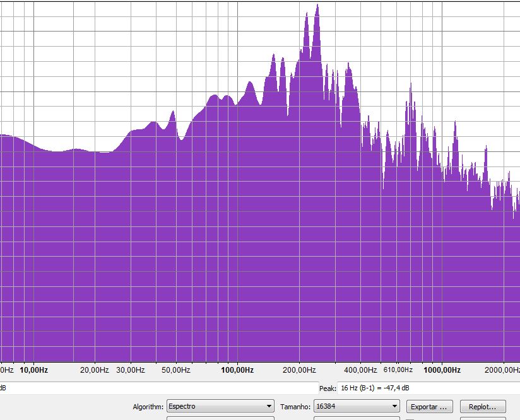Click the 20,00Hz axis label

tap(95, 370)
